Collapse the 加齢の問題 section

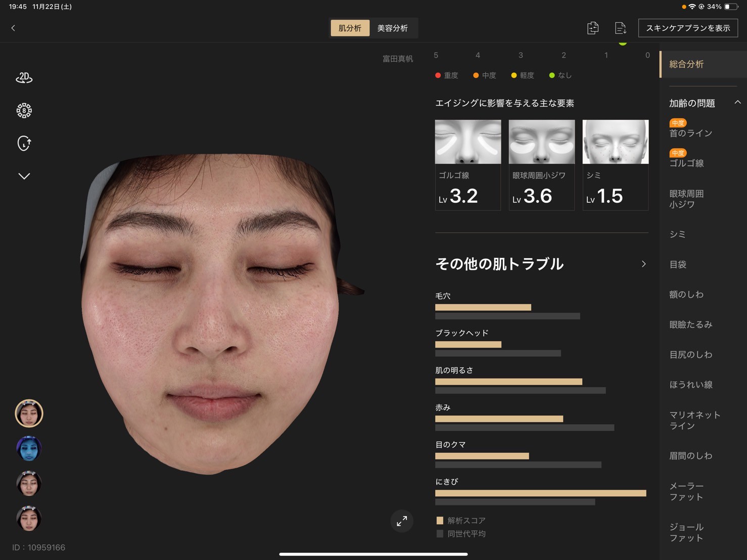tap(737, 103)
